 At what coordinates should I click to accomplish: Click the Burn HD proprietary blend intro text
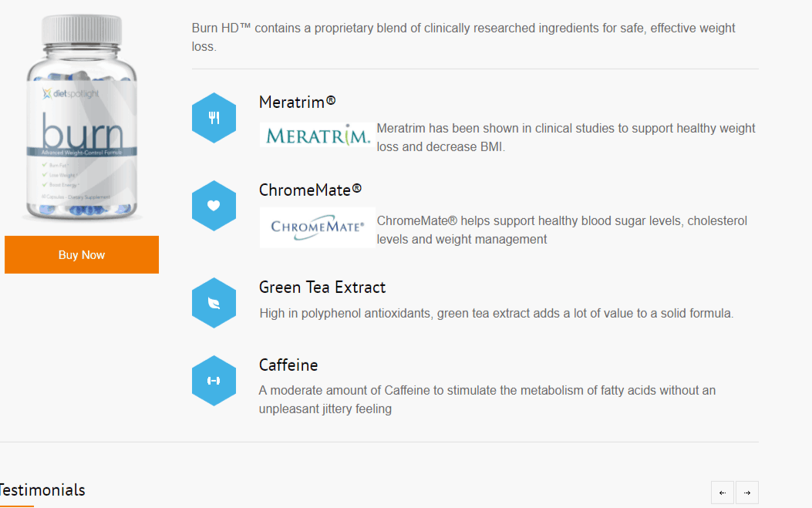click(463, 37)
